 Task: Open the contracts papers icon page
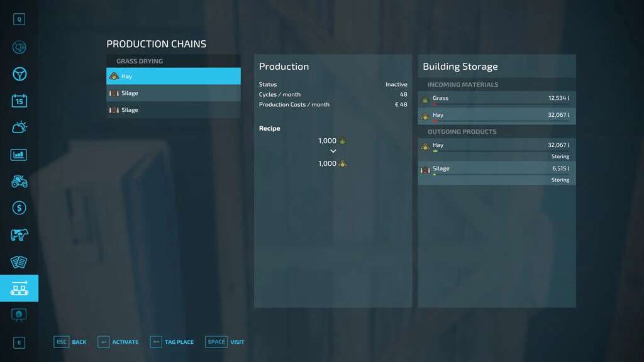pos(19,261)
